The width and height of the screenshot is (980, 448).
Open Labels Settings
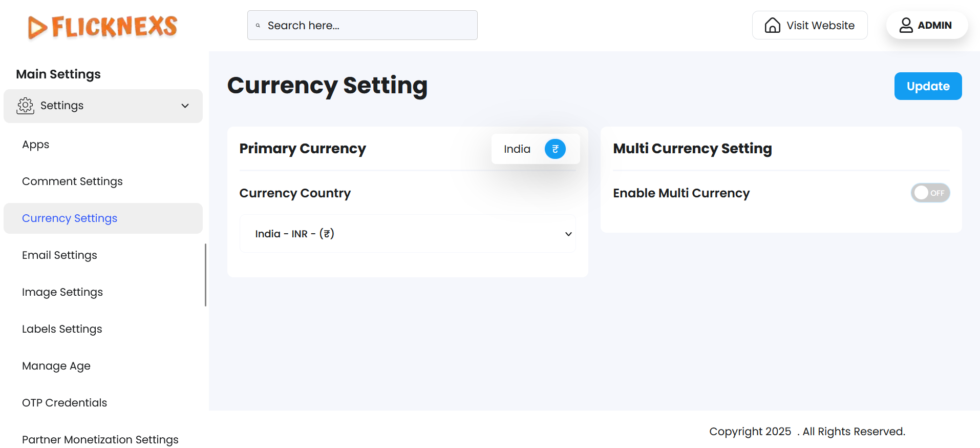62,329
